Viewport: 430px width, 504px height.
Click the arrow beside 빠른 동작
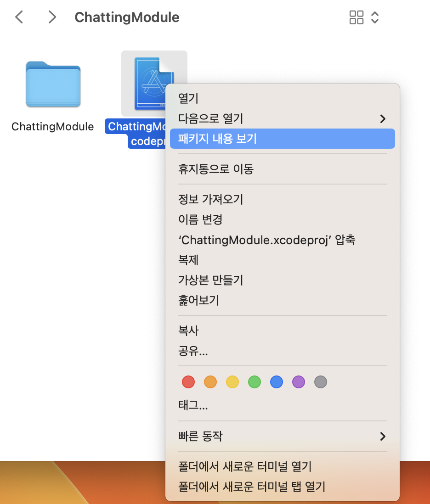tap(382, 436)
